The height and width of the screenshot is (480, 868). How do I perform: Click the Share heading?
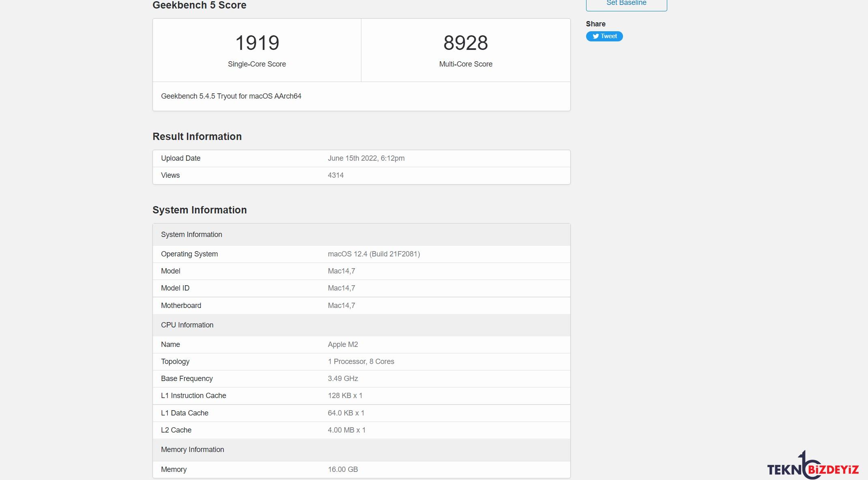pos(595,24)
